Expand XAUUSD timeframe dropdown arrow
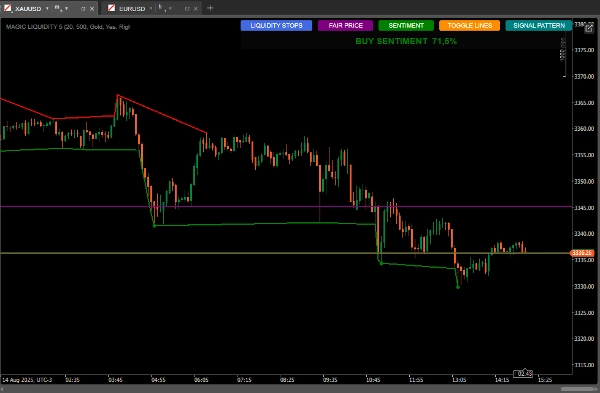Viewport: 600px width, 393px height. [66, 8]
